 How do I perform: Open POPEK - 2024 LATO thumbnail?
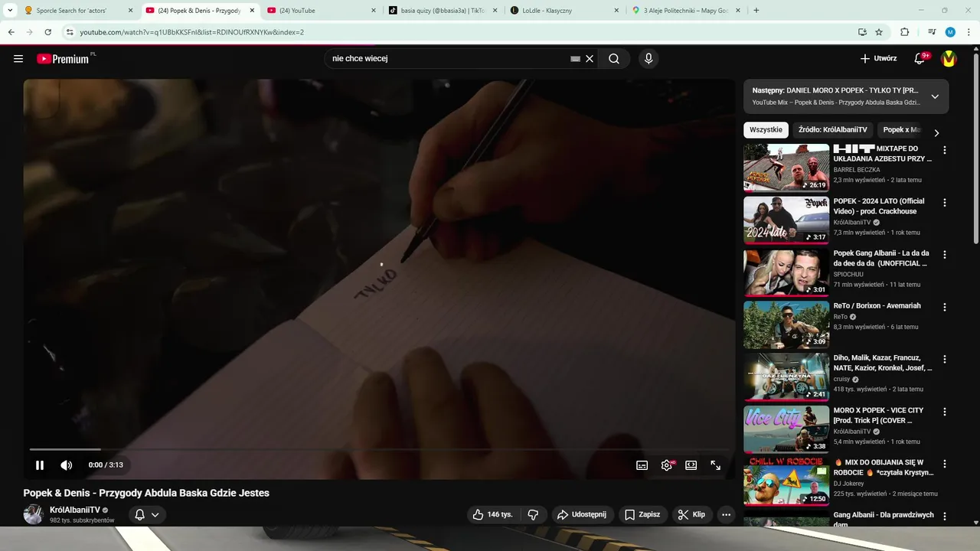pos(786,220)
